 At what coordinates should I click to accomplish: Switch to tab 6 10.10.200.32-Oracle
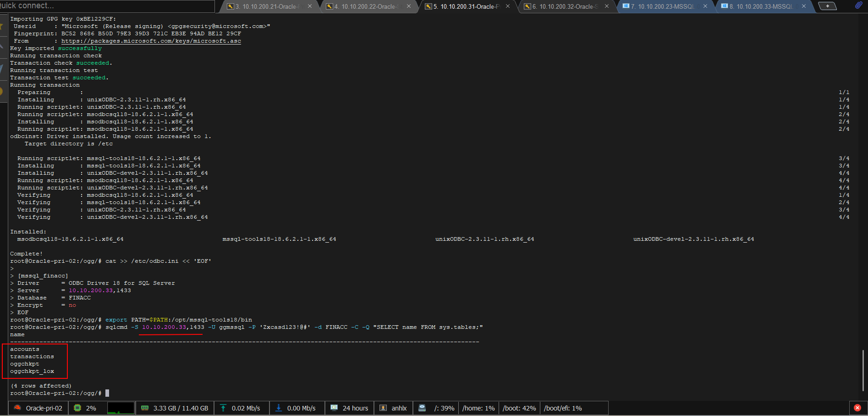click(x=567, y=6)
